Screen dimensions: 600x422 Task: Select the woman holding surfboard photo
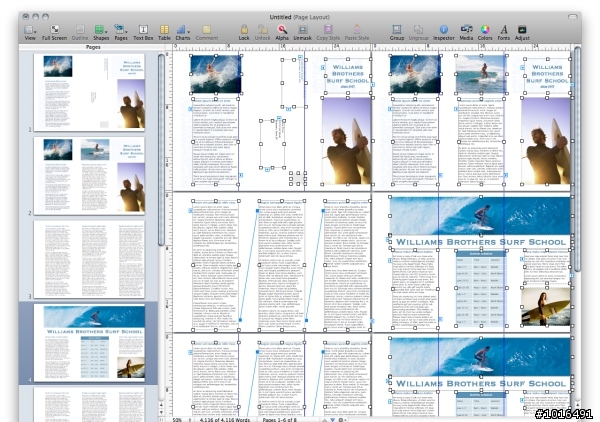tap(546, 306)
